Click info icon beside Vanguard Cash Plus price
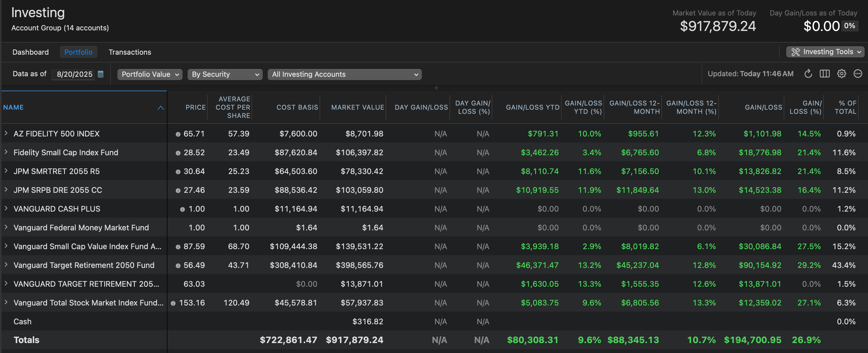Screen dimensions: 868x353 click(182, 209)
